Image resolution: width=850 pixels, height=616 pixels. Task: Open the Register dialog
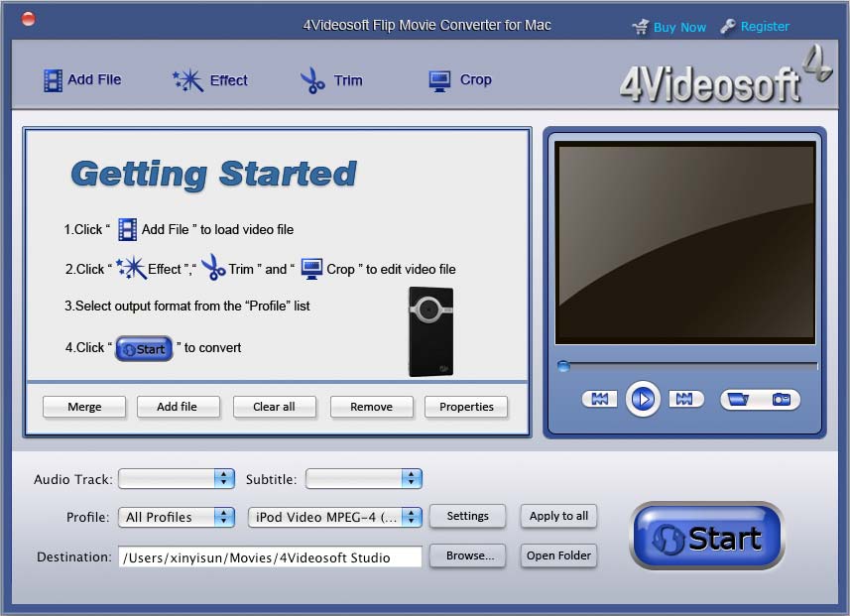764,27
